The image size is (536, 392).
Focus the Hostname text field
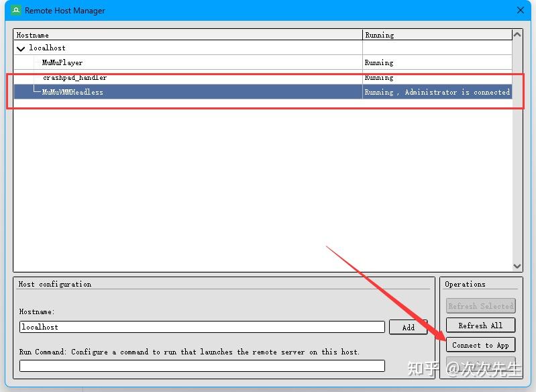pos(201,327)
